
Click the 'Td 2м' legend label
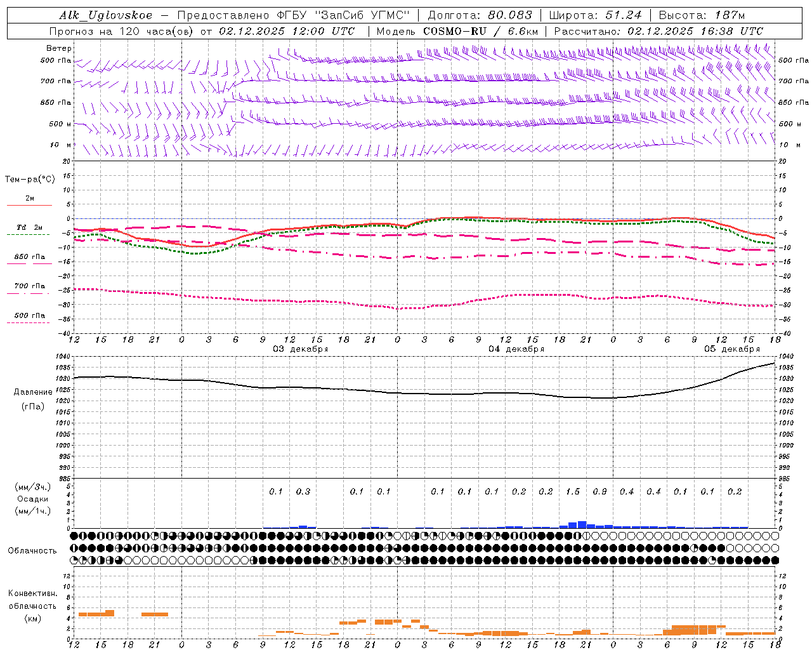coord(30,227)
